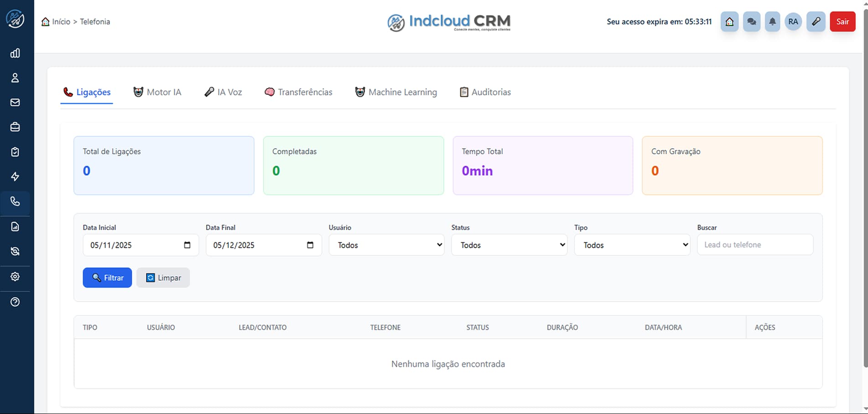Viewport: 868px width, 414px height.
Task: Switch to the Motor IA tab
Action: pos(157,92)
